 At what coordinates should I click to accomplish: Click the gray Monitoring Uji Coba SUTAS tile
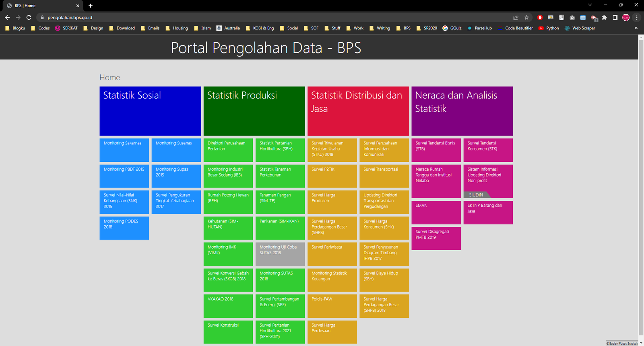280,254
